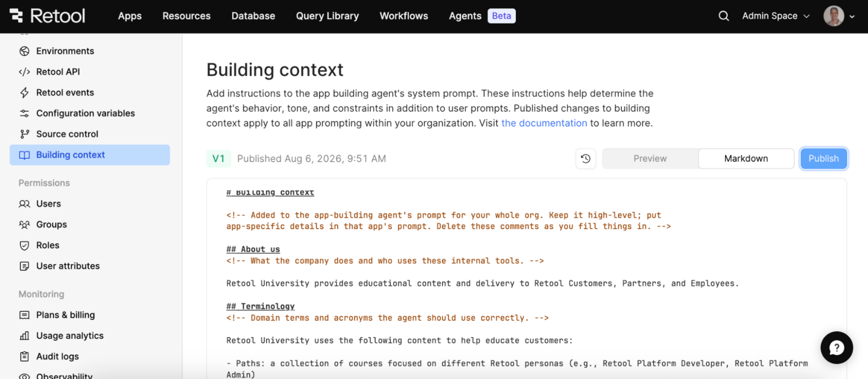Select Source control in sidebar
868x379 pixels.
coord(90,134)
